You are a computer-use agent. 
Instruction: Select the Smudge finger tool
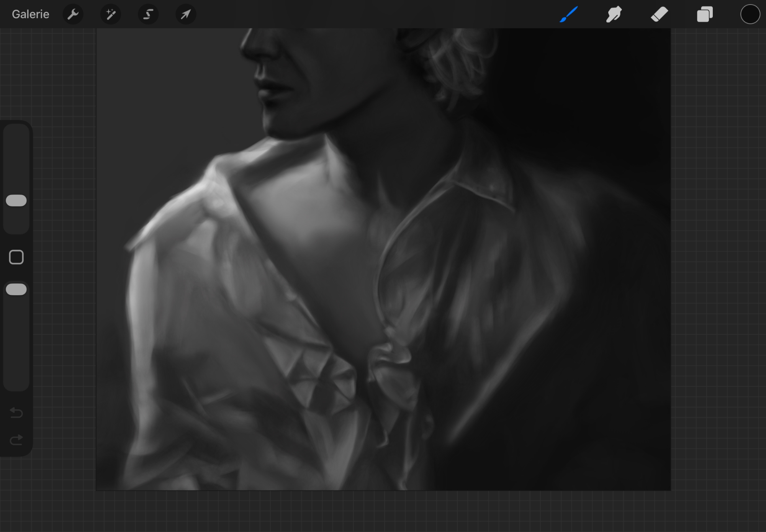coord(614,15)
